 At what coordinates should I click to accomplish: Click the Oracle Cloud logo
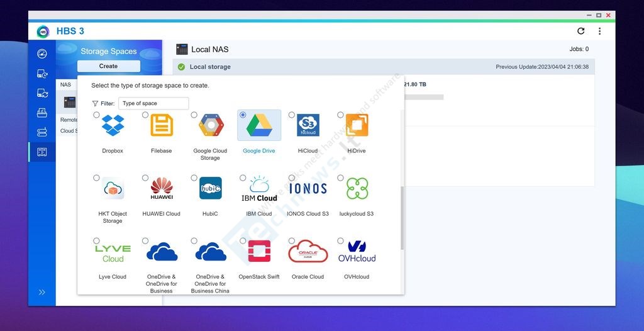click(x=308, y=251)
